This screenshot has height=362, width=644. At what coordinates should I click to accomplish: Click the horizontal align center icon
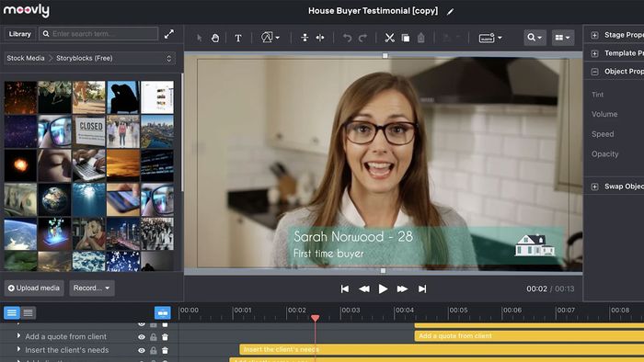coord(320,38)
